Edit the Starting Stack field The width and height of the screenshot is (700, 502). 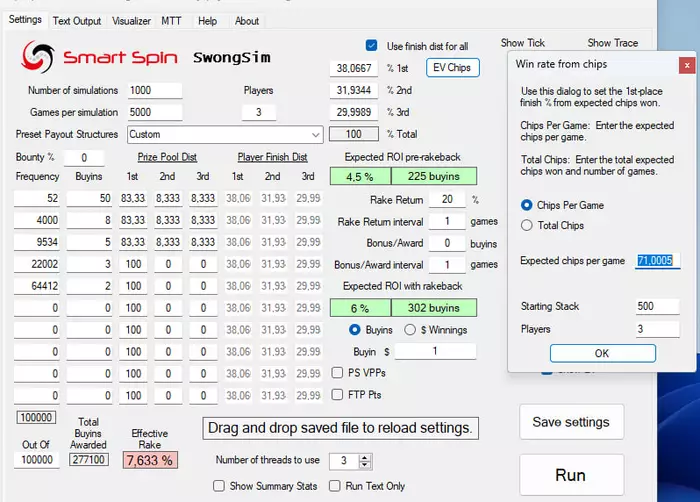[x=658, y=306]
